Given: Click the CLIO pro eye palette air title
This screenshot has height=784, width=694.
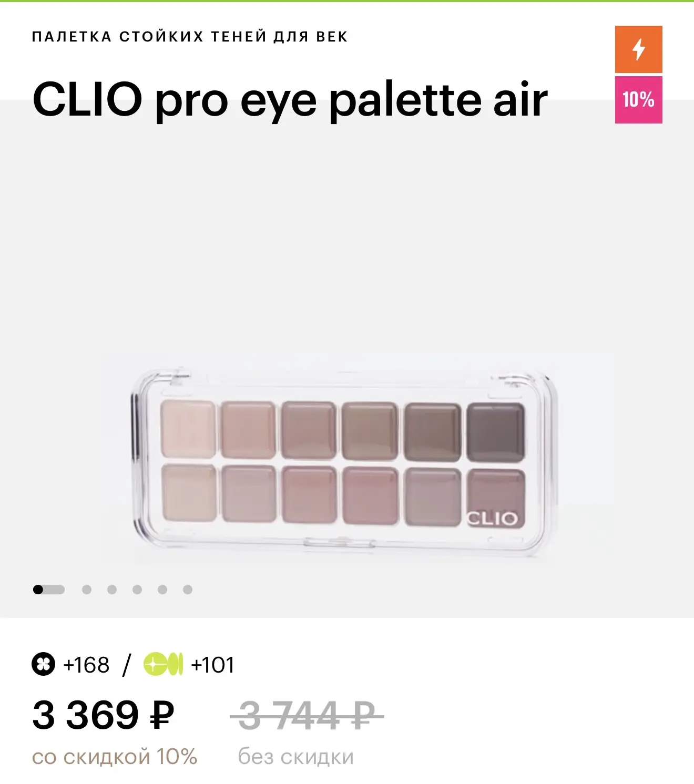Looking at the screenshot, I should click(290, 99).
